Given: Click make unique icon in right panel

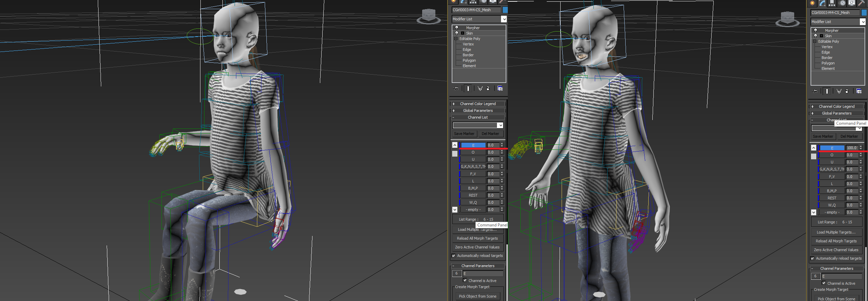Looking at the screenshot, I should point(839,91).
